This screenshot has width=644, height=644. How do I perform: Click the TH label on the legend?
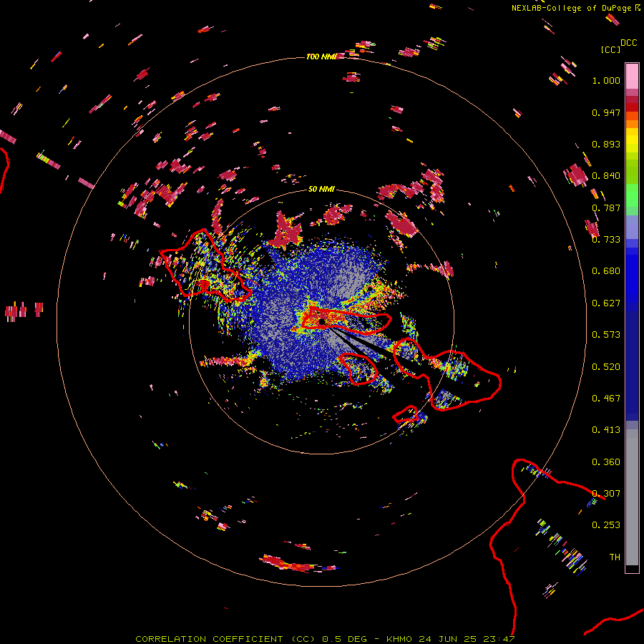[615, 557]
